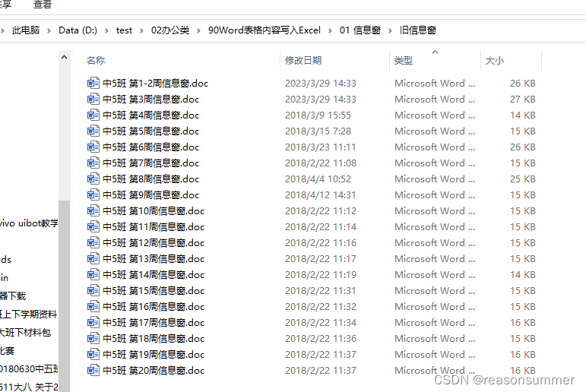The height and width of the screenshot is (392, 586).
Task: Click Word icon of 中5班 第5周信息窗.doc
Action: coord(93,131)
